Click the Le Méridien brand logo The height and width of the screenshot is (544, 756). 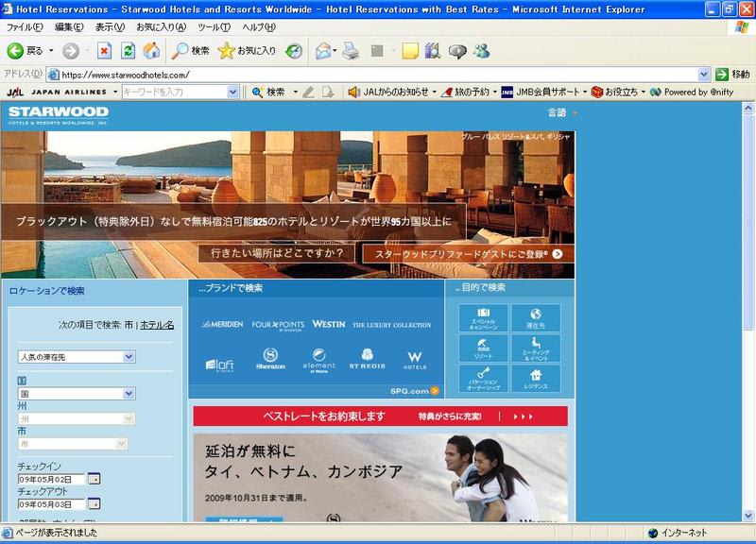222,324
